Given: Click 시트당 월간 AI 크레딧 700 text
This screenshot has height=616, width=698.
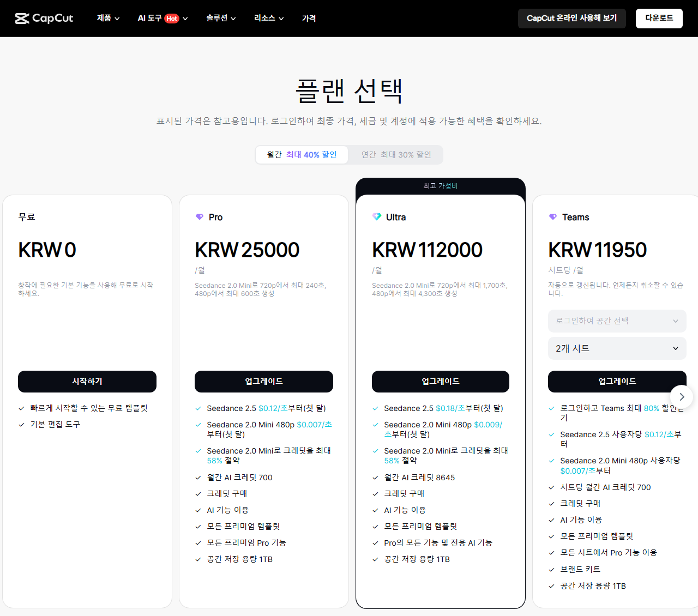Looking at the screenshot, I should click(x=605, y=487).
